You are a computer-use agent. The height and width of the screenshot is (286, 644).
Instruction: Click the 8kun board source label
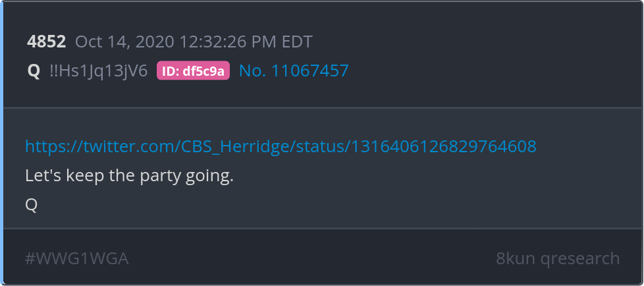point(516,258)
